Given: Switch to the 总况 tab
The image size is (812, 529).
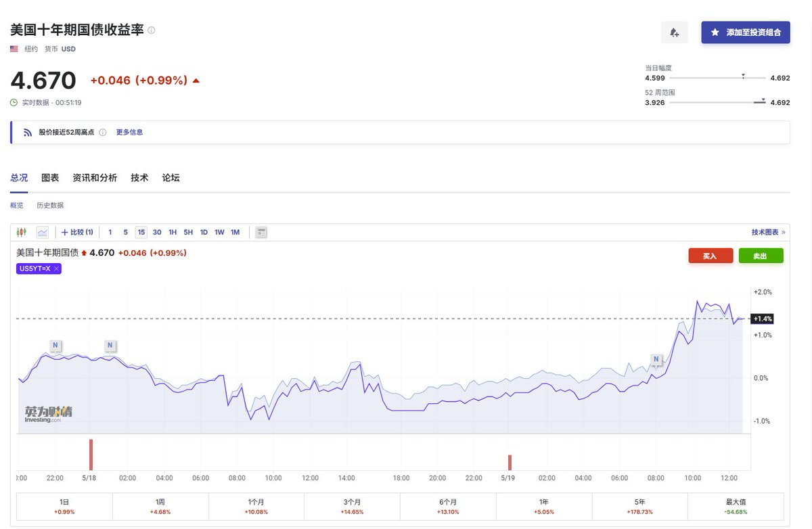Looking at the screenshot, I should (x=19, y=178).
